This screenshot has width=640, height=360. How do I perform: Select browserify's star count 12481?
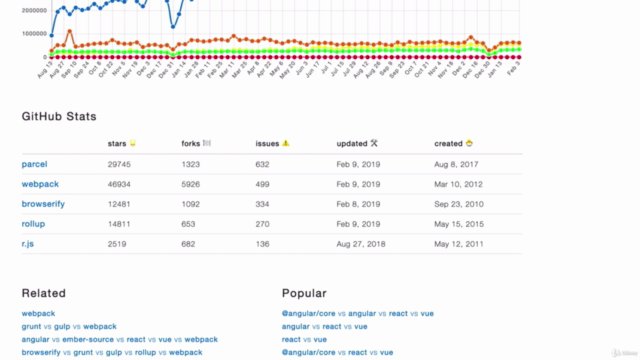119,204
